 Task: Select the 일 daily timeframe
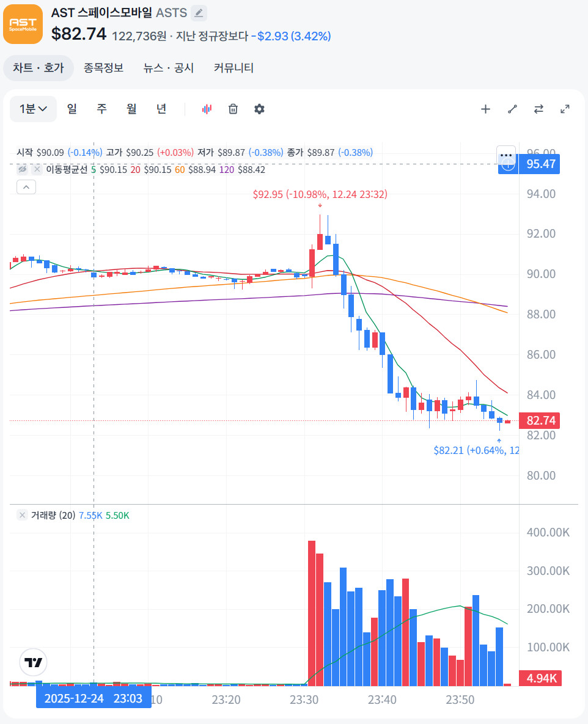coord(72,109)
